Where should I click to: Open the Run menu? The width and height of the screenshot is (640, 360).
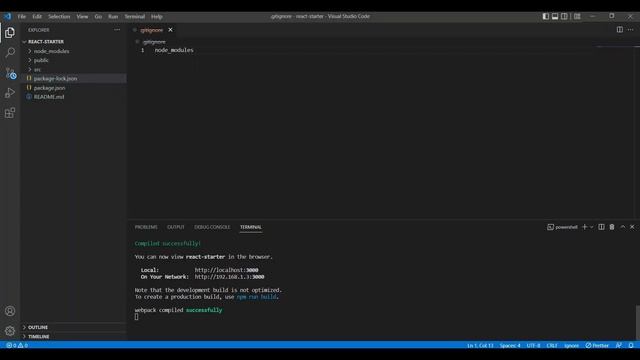coord(113,17)
